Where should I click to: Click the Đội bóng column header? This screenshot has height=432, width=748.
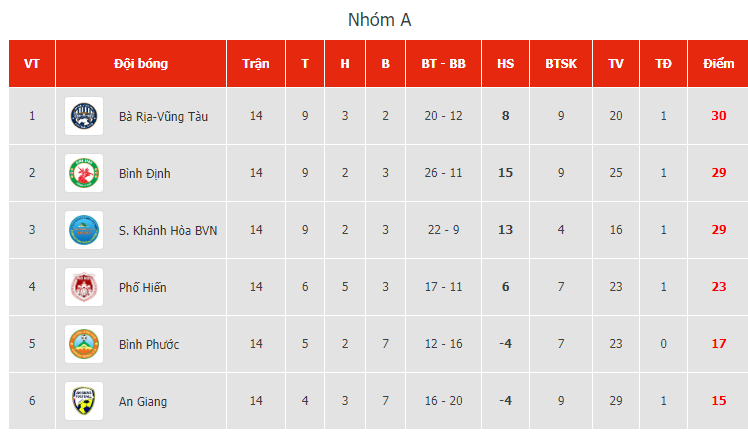click(141, 64)
